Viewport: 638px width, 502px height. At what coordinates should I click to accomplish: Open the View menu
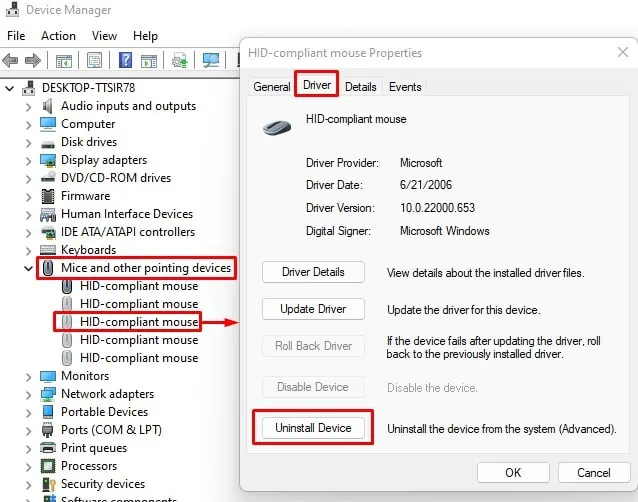coord(105,36)
